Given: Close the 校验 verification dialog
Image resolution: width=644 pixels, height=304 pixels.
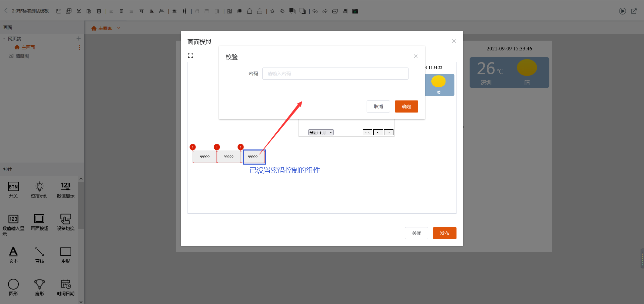Looking at the screenshot, I should (x=416, y=56).
